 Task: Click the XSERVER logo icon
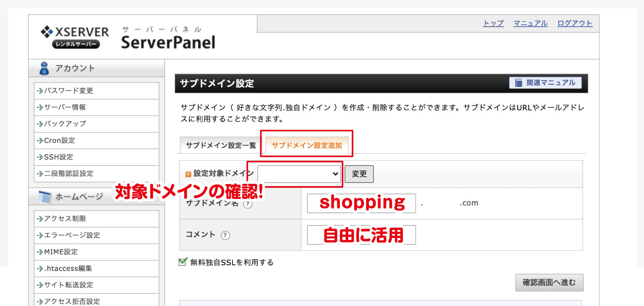click(x=47, y=31)
